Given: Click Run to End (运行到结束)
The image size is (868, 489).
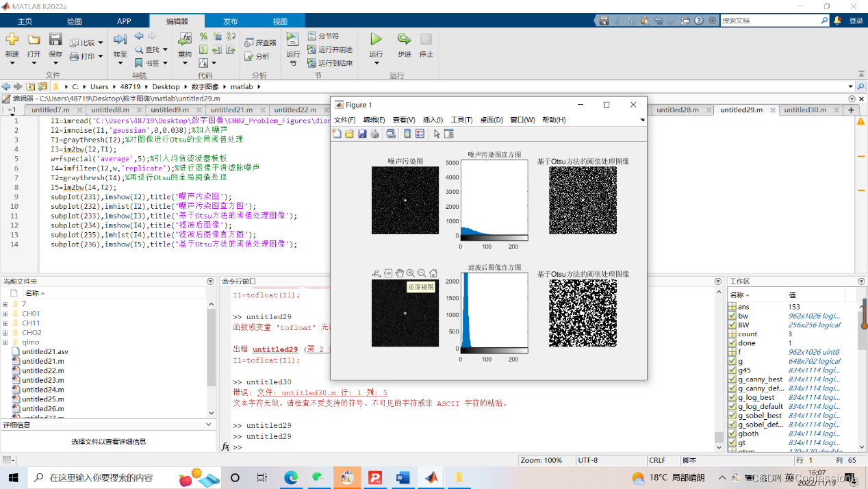Looking at the screenshot, I should tap(330, 63).
